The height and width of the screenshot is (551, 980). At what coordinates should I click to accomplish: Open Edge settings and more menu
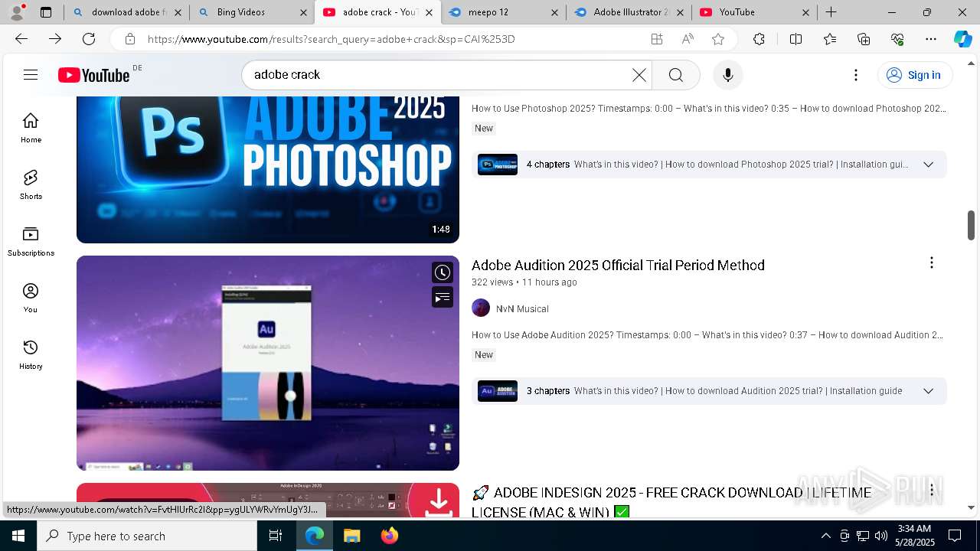931,39
